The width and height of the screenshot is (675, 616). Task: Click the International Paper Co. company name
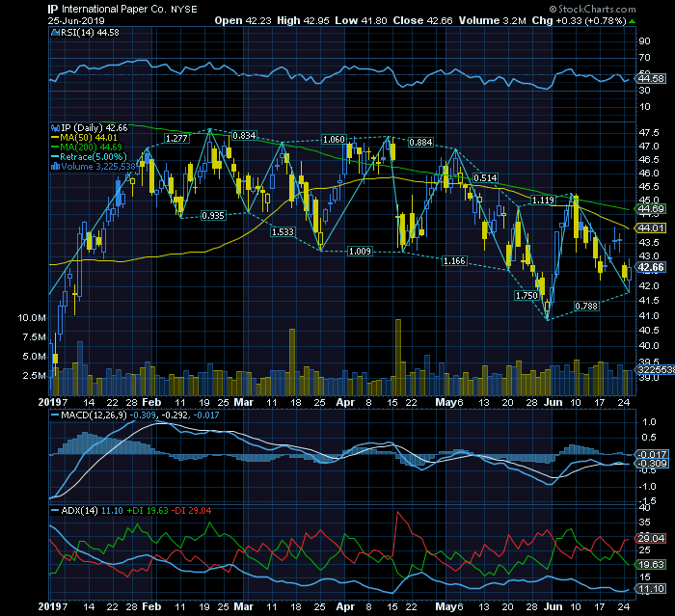[x=114, y=9]
